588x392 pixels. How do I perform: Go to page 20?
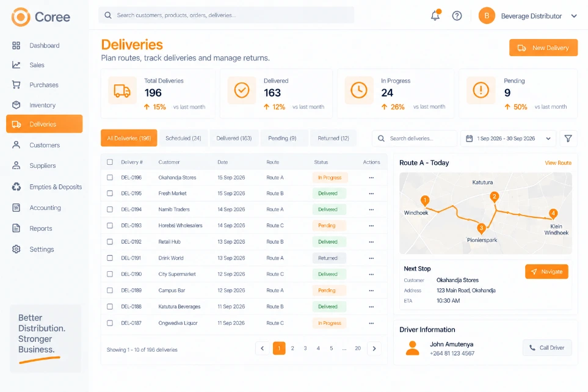(358, 349)
